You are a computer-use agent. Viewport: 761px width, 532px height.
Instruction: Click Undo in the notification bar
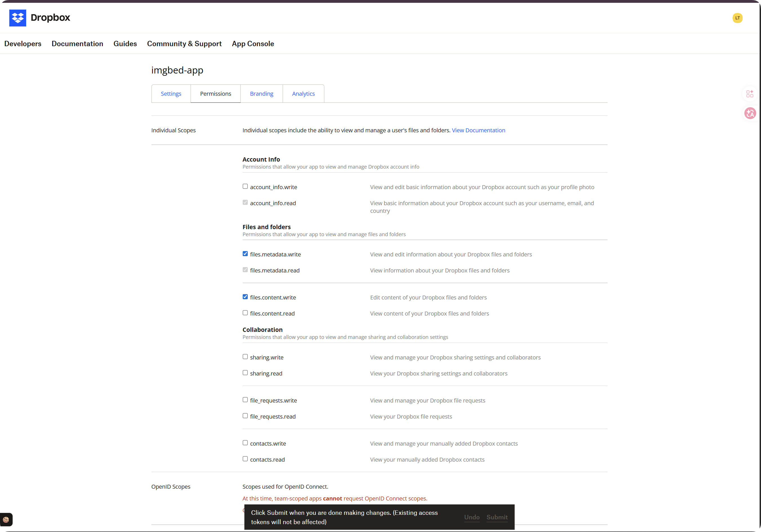[472, 517]
